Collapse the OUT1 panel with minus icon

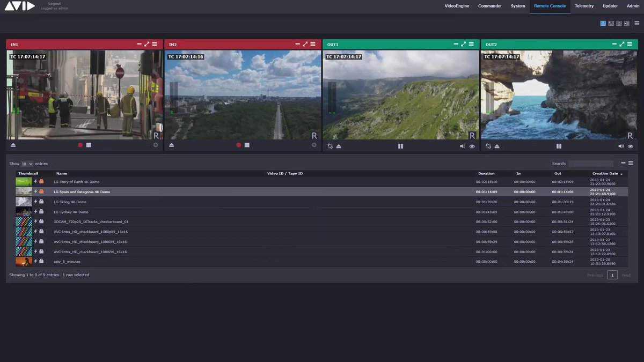click(x=456, y=44)
